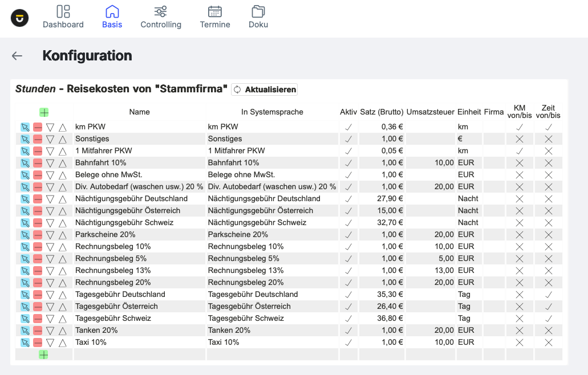Click green plus icon in table header
This screenshot has height=375, width=588.
(x=44, y=113)
